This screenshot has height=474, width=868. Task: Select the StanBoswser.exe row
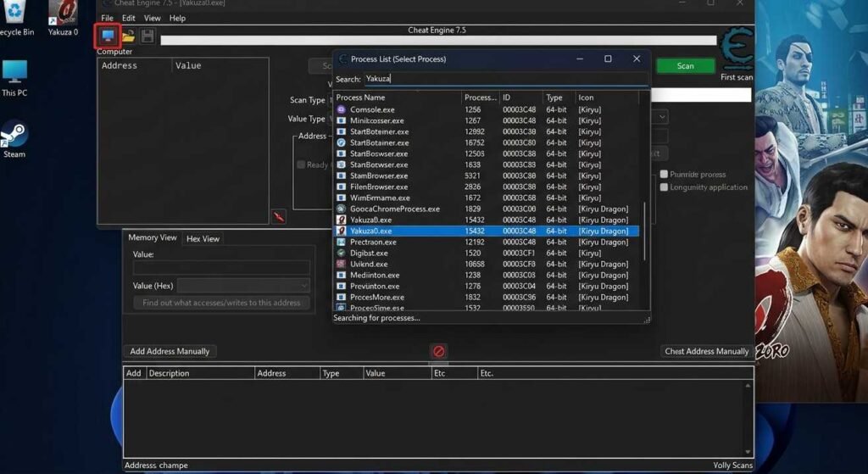pos(486,154)
